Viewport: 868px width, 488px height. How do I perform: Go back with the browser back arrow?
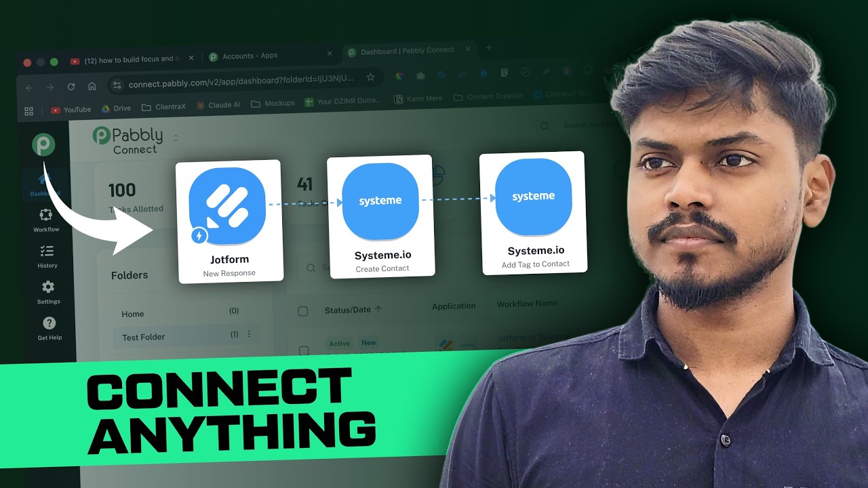(x=28, y=87)
